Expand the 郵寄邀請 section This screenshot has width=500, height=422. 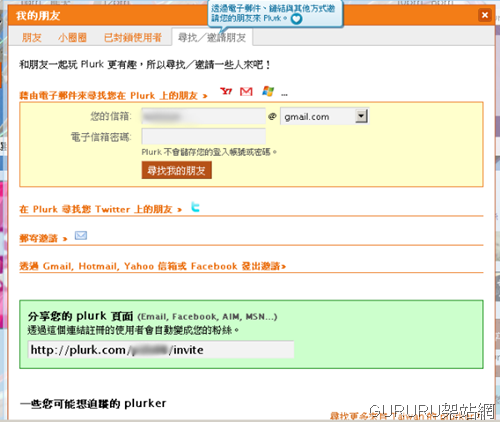pos(43,238)
